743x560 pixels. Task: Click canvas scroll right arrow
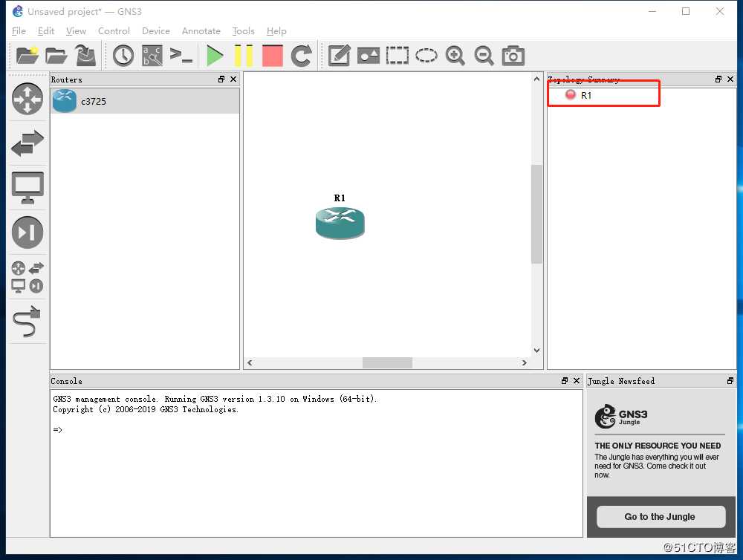point(524,362)
